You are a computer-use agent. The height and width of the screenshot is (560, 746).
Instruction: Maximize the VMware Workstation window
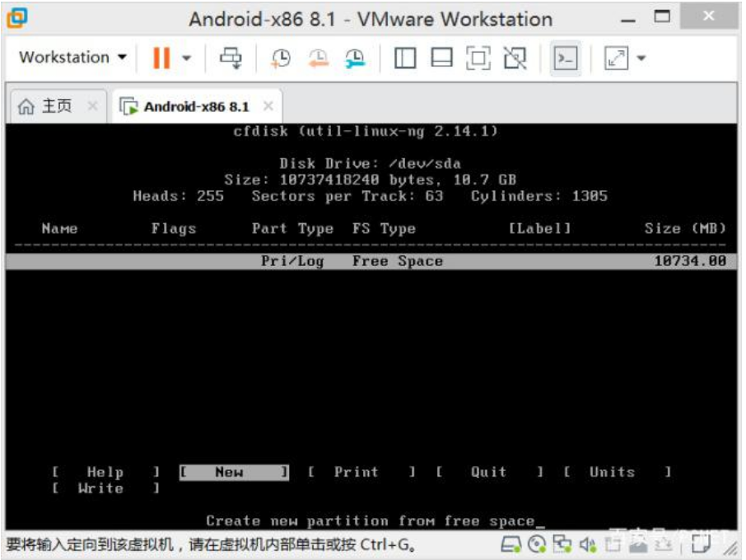662,16
